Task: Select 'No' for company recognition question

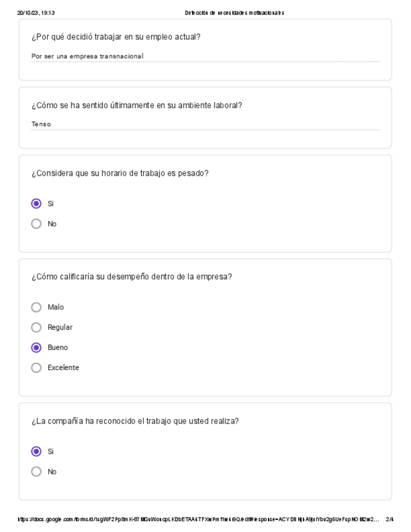Action: (x=36, y=471)
